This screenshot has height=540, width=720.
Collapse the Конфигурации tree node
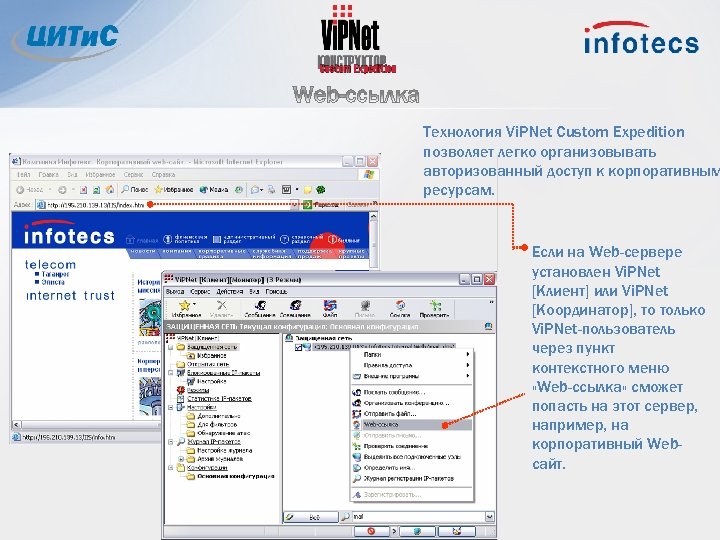171,468
